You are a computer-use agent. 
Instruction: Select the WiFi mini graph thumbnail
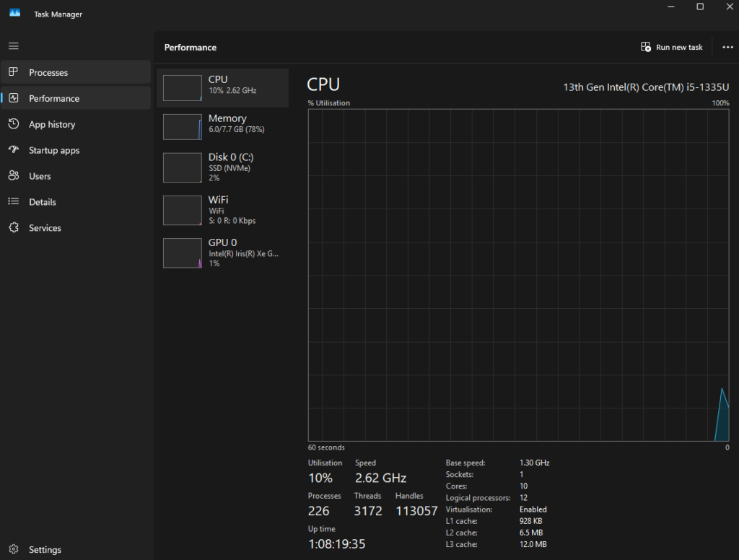click(183, 210)
